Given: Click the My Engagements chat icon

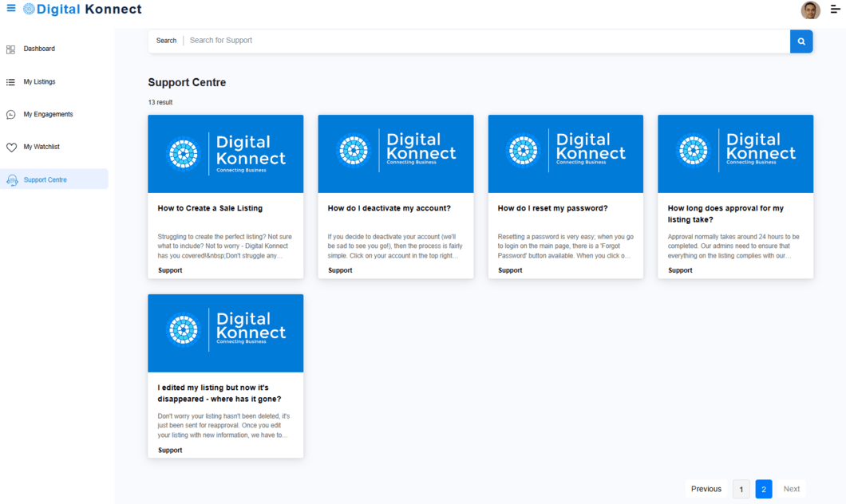Looking at the screenshot, I should 10,115.
